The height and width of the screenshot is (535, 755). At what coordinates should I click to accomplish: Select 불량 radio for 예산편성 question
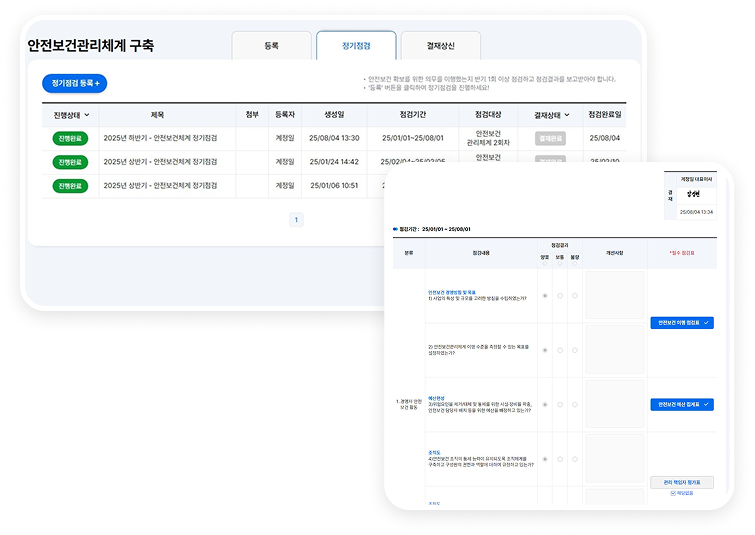point(575,404)
